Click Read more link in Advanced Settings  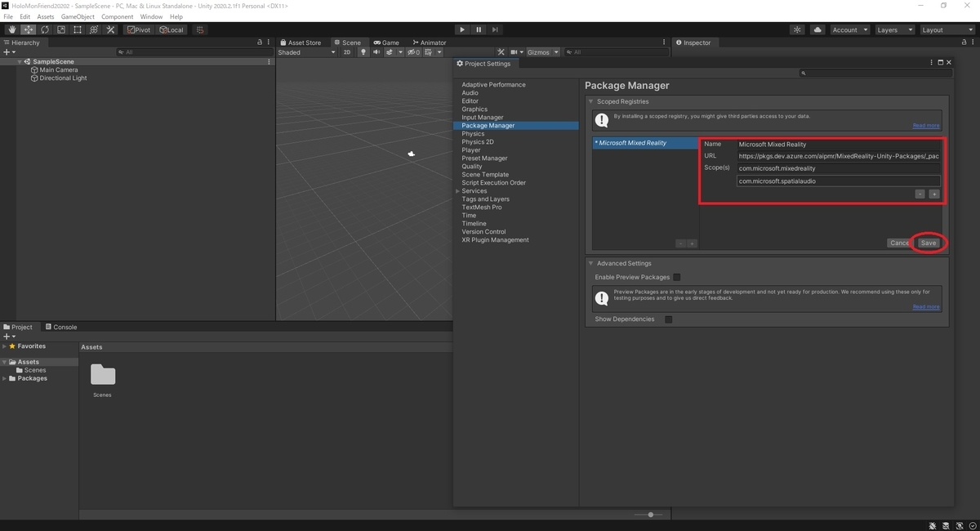pyautogui.click(x=926, y=307)
